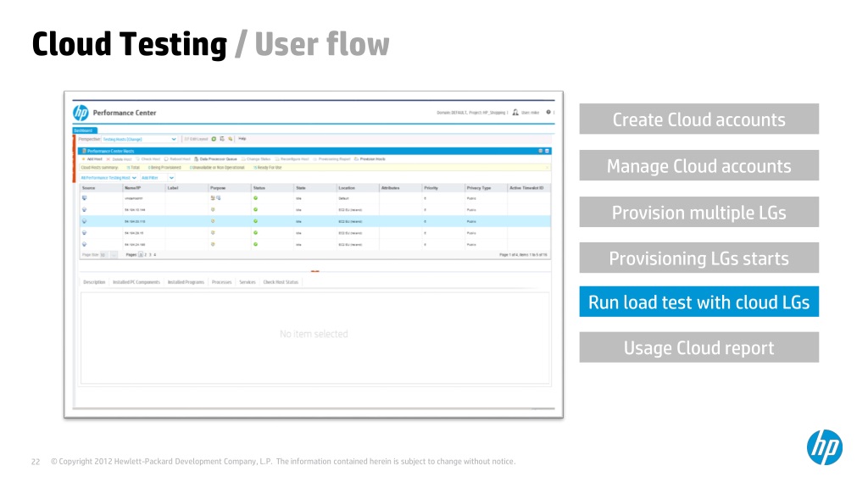Open the All Performance Testing Host filter dropdown
868x488 pixels.
click(108, 178)
